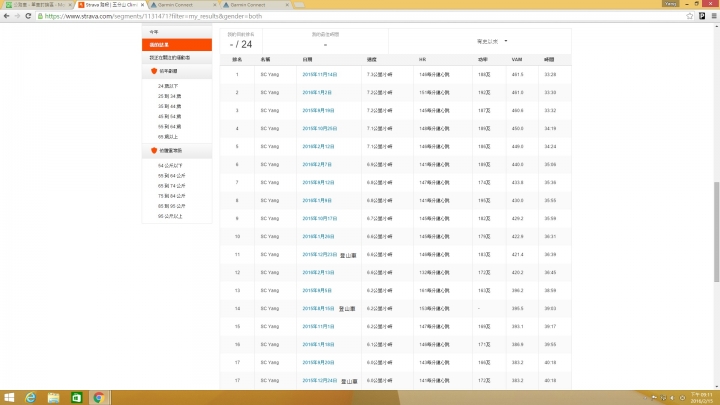
Task: Open the rank 9 effort dated 2015年10月17日
Action: tap(320, 219)
